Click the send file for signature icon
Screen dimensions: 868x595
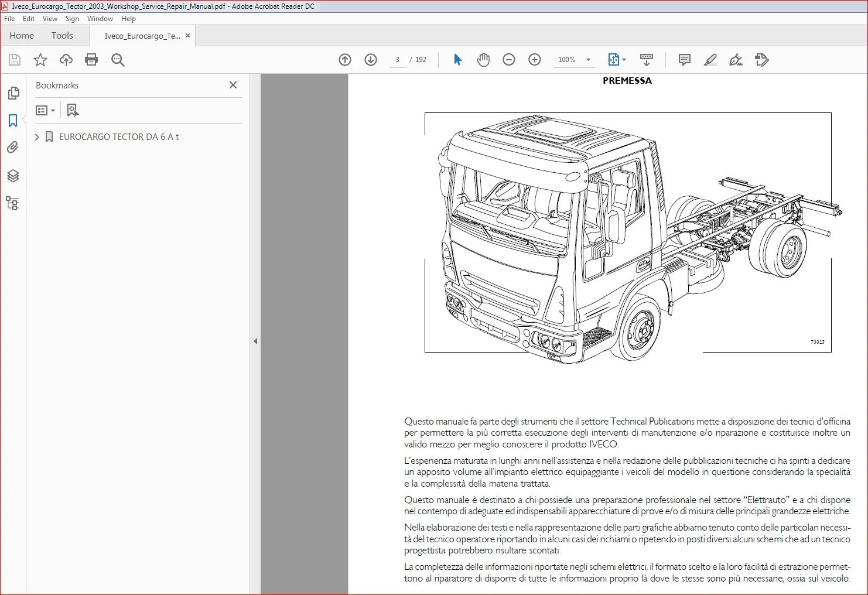pos(762,60)
